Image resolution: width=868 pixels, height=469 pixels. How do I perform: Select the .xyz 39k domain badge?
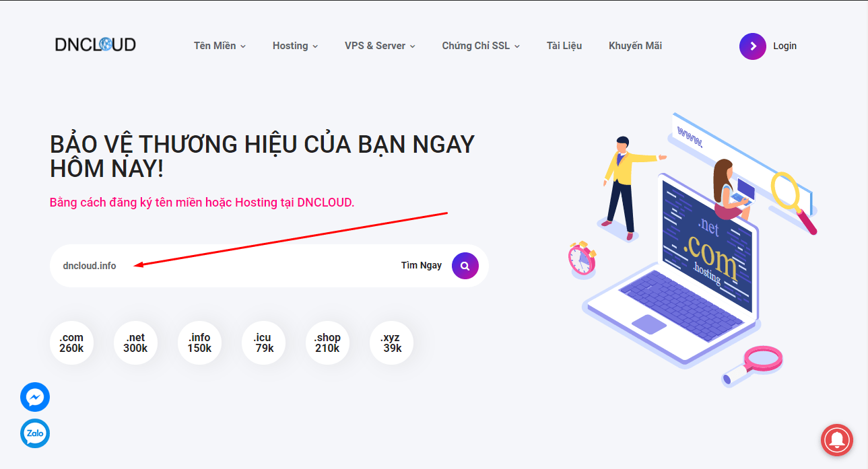click(x=391, y=343)
